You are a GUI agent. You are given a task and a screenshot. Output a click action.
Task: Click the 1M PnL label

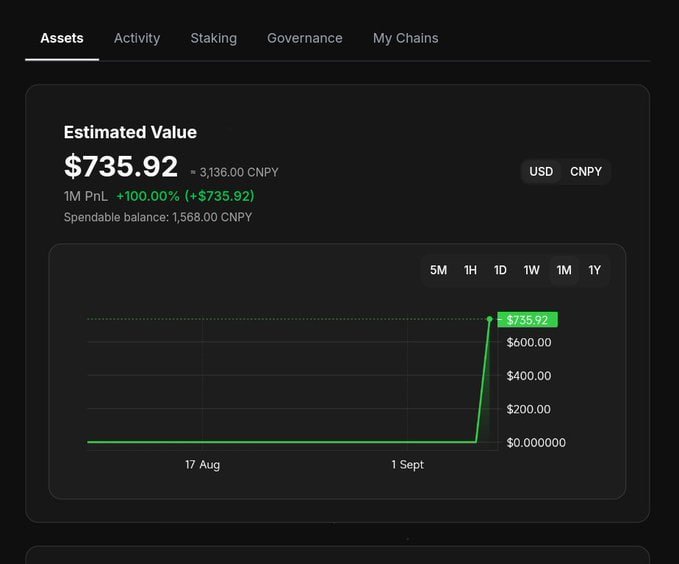(x=86, y=196)
